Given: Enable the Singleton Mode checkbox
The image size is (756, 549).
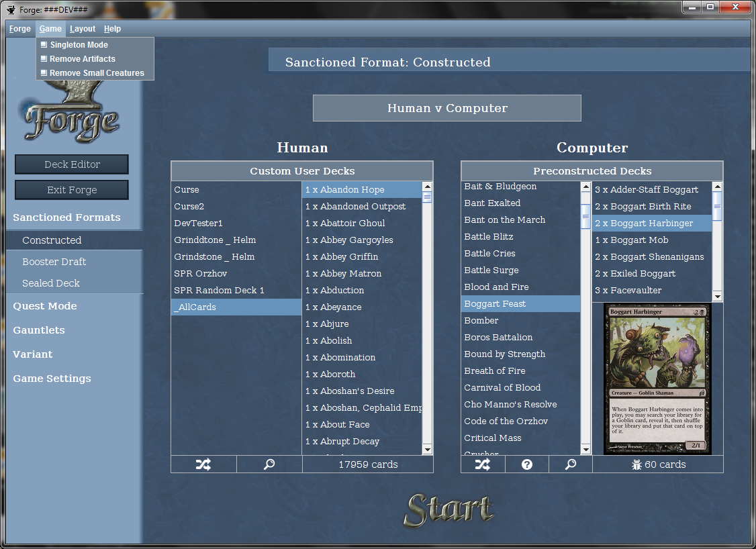Looking at the screenshot, I should pos(44,45).
